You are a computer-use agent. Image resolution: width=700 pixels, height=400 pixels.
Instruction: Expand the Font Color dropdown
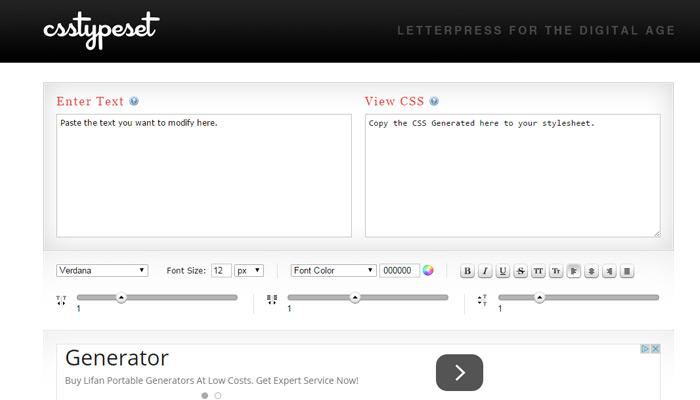click(x=333, y=271)
